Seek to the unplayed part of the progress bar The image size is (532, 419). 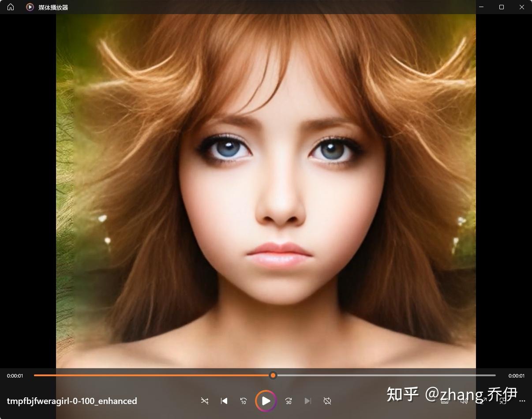click(x=386, y=375)
